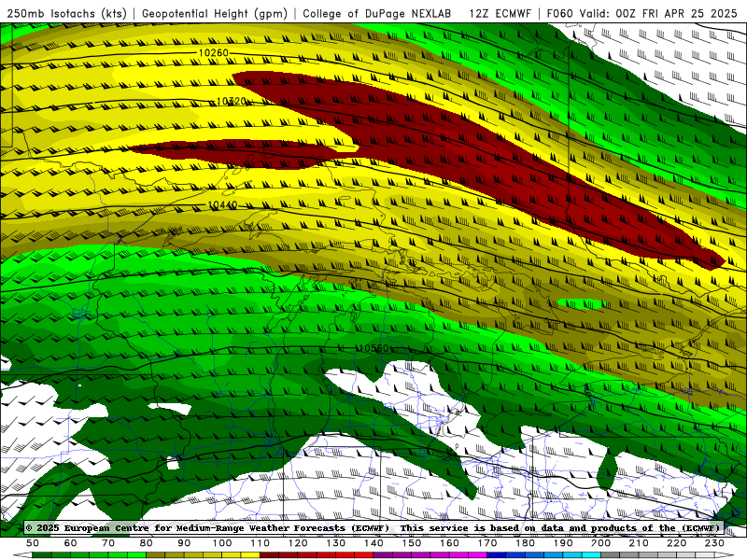
Task: Click the 160 value on the color scale
Action: pyautogui.click(x=450, y=543)
